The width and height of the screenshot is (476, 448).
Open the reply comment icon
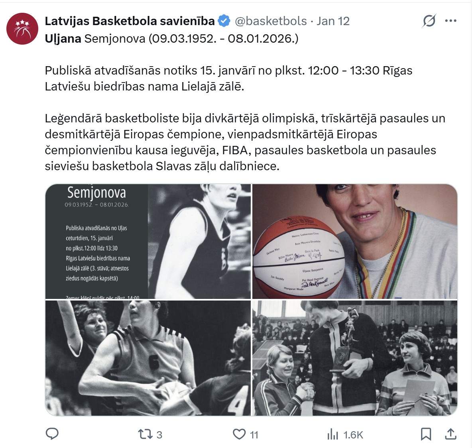(x=52, y=434)
